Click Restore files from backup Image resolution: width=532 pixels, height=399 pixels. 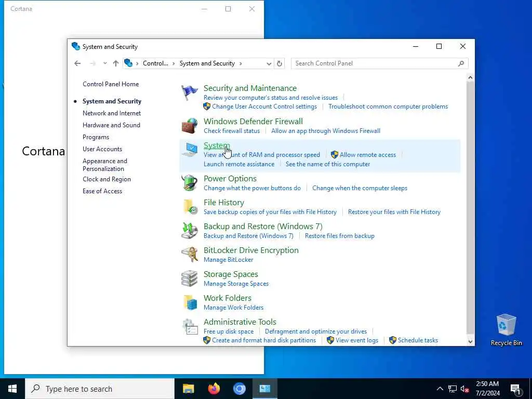pyautogui.click(x=340, y=236)
